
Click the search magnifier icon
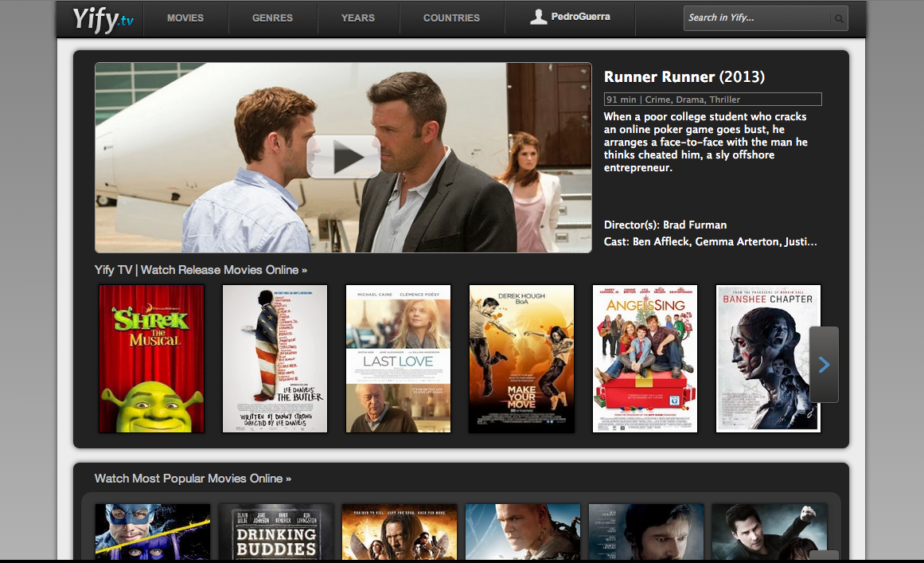tap(839, 18)
